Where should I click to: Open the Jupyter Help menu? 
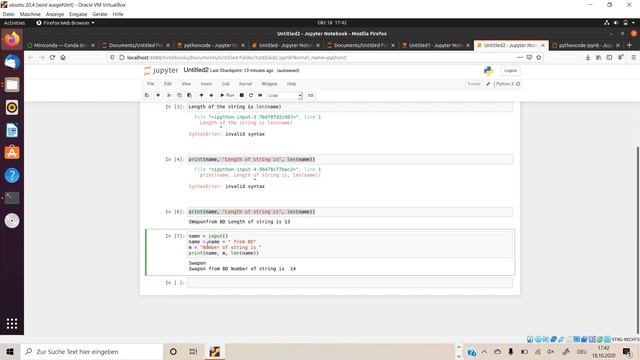(291, 84)
